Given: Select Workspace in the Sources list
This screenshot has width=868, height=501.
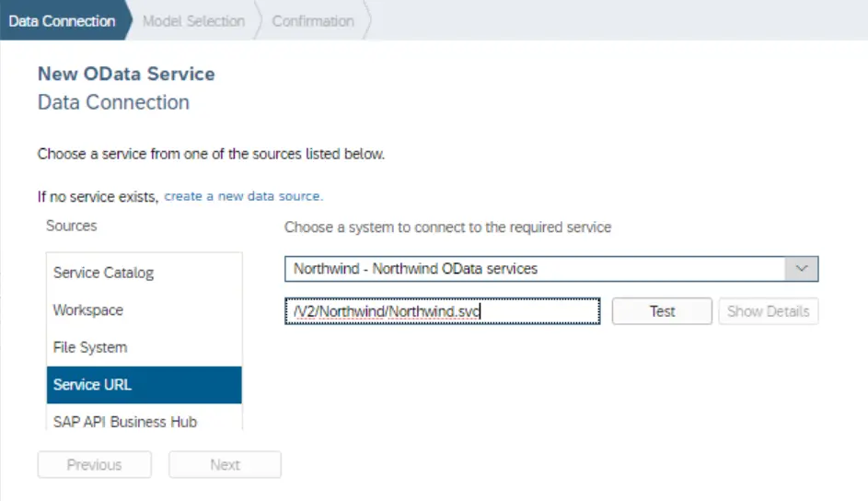Looking at the screenshot, I should [x=87, y=310].
